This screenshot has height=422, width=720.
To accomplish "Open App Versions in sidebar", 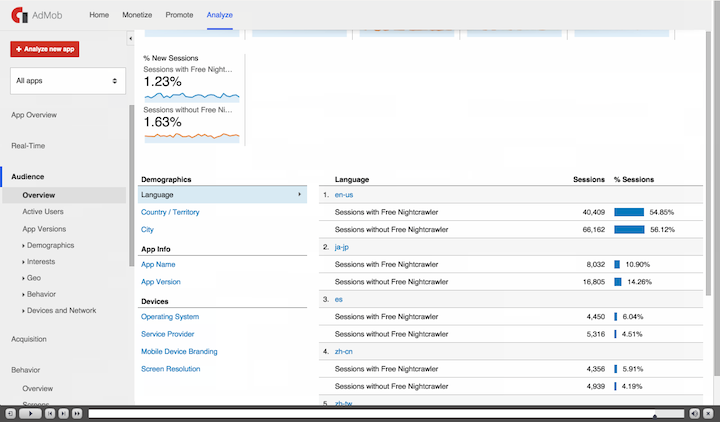I will [44, 229].
